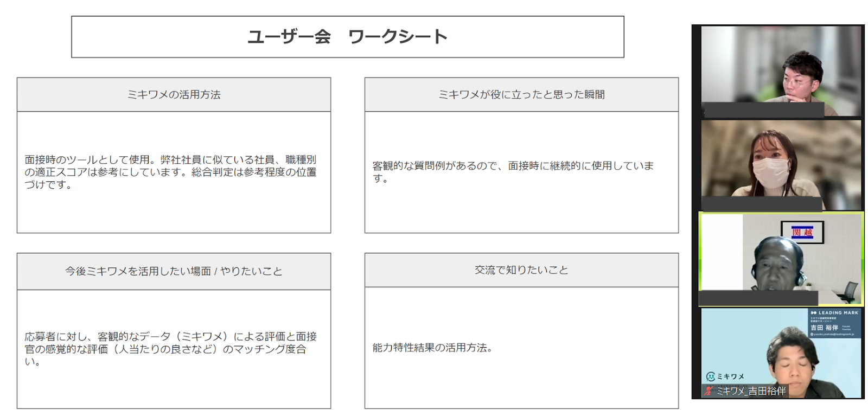This screenshot has width=868, height=410.
Task: Select the ミキワメ_吉田裕伴 participant name label
Action: coord(751,391)
